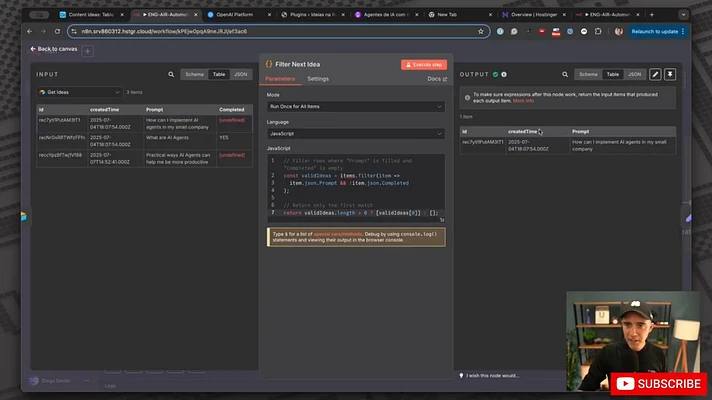The width and height of the screenshot is (712, 400).
Task: Run the Execute step button
Action: point(424,64)
